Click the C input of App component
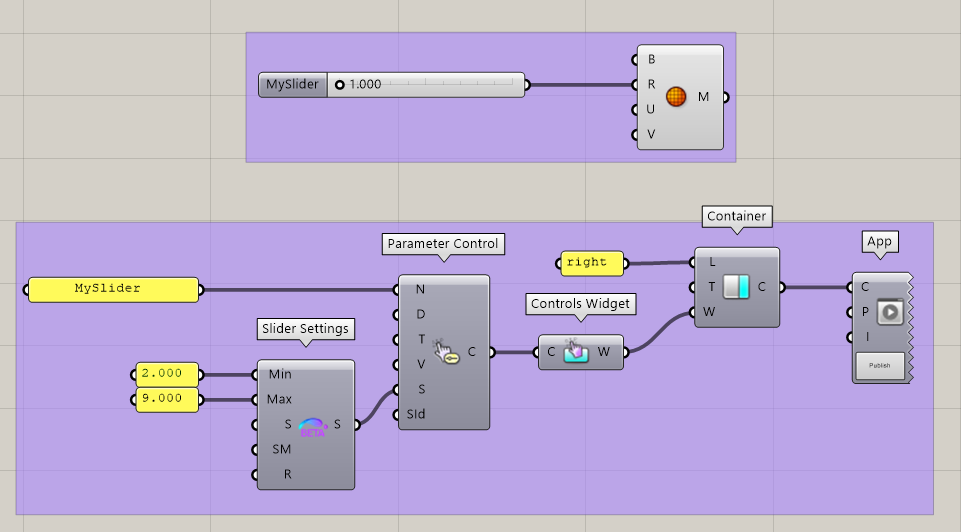Image resolution: width=961 pixels, height=532 pixels. (x=865, y=287)
